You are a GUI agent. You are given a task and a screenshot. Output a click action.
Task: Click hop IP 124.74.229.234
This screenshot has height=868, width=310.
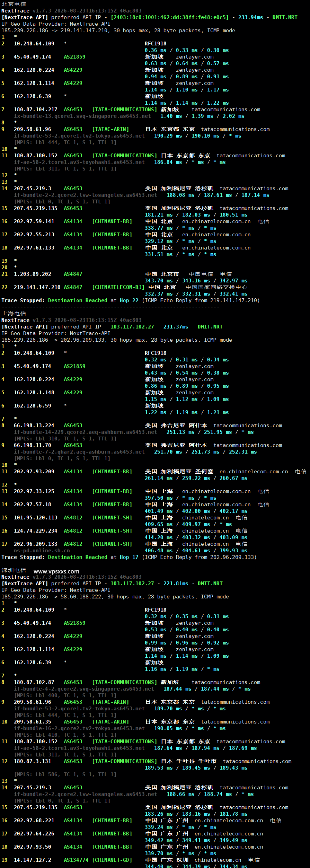click(x=35, y=531)
